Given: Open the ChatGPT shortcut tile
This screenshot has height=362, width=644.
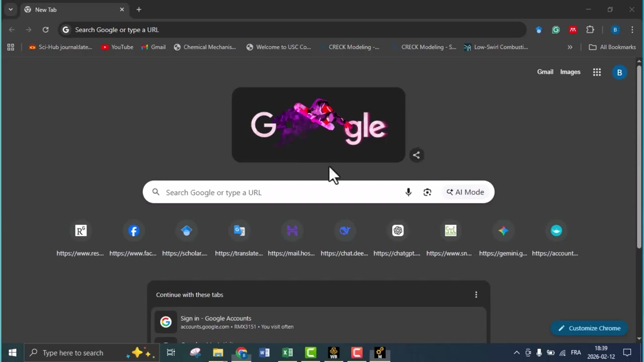Looking at the screenshot, I should 397,239.
